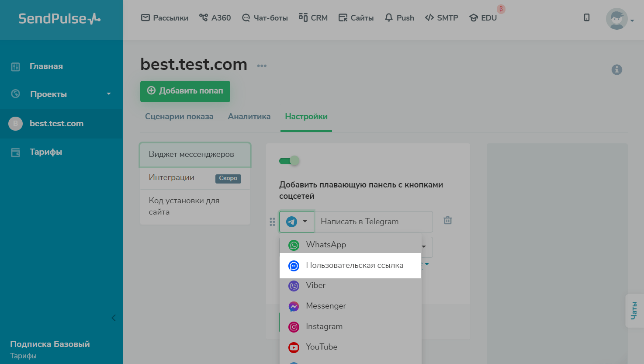Click the SendPulse logo
This screenshot has width=644, height=364.
(x=59, y=18)
